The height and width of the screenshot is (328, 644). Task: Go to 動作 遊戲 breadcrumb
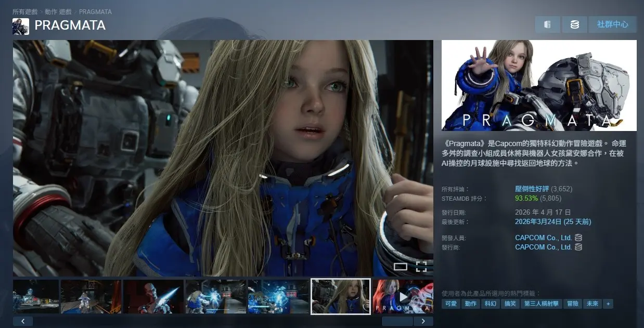click(x=58, y=11)
